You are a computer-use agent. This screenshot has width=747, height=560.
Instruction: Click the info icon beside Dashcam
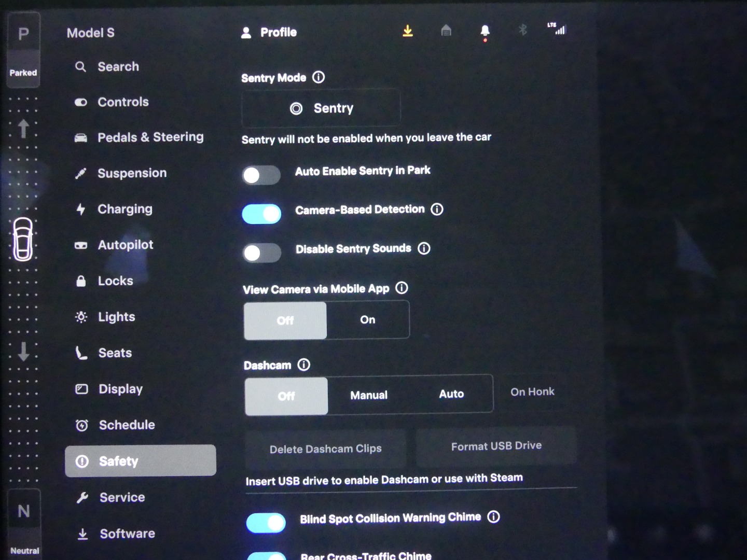point(304,365)
